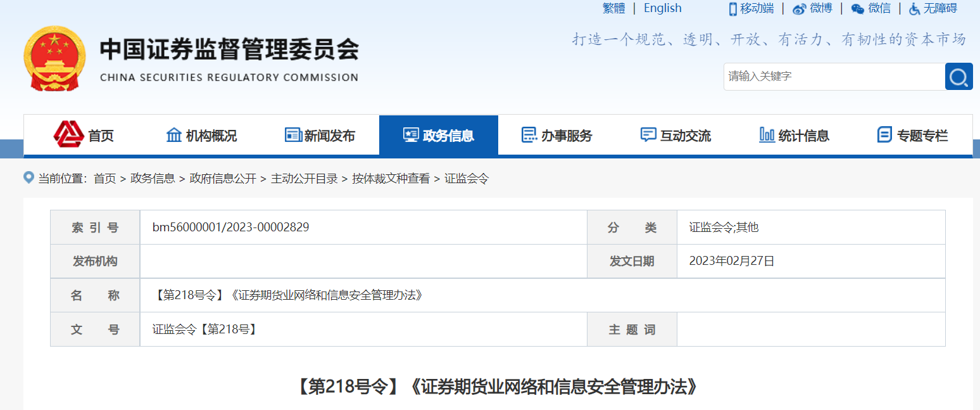Click the 索引号 label cell
Screen dimensions: 980x410
(95, 227)
